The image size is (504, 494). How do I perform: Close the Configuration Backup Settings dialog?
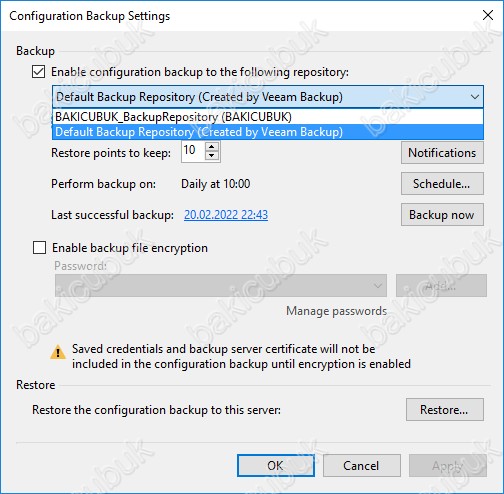488,15
